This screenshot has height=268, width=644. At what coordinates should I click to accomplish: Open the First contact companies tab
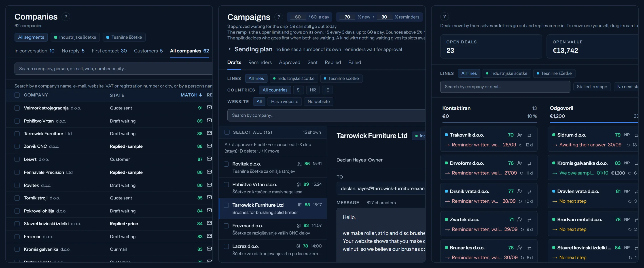tap(109, 51)
